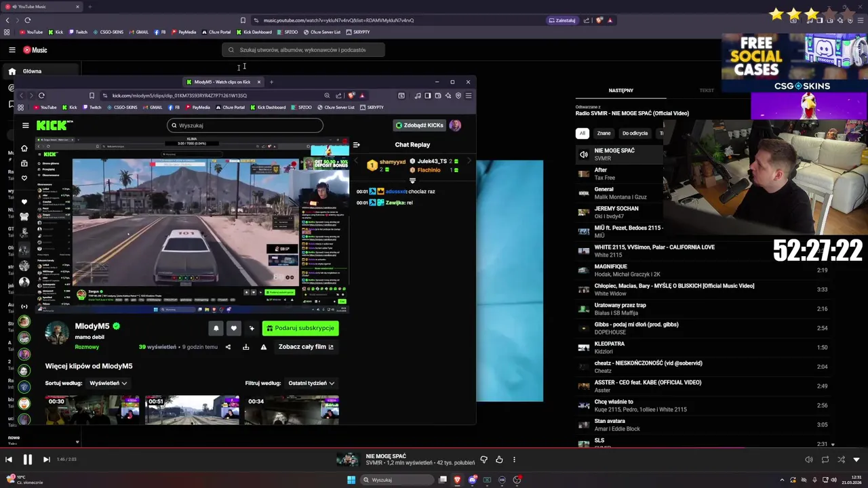
Task: Collapse the Chat Replay panel
Action: click(357, 144)
